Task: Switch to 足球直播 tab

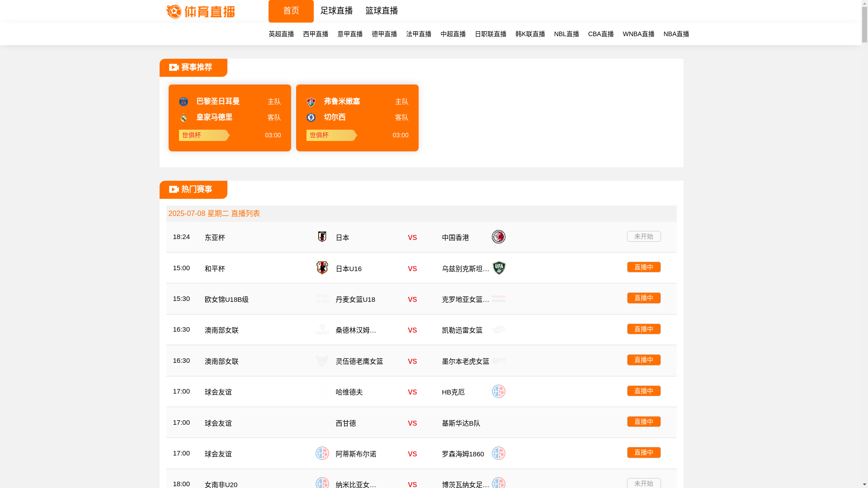Action: click(x=336, y=11)
